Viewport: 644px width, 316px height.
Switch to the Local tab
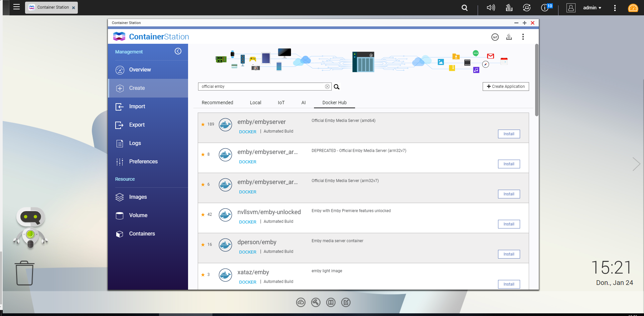click(x=256, y=103)
